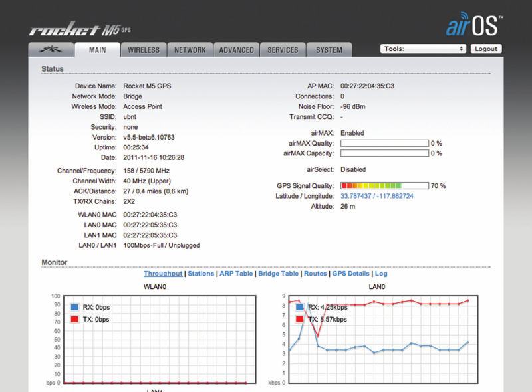The image size is (532, 392).
Task: Switch to the NETWORK tab
Action: pos(190,50)
